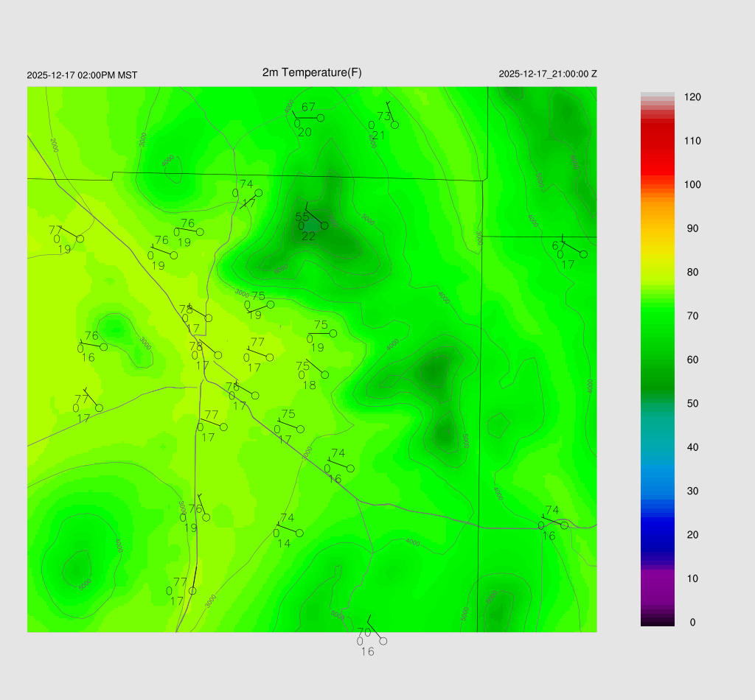The image size is (755, 700).
Task: Click the station circle reading 55°F
Action: click(324, 225)
